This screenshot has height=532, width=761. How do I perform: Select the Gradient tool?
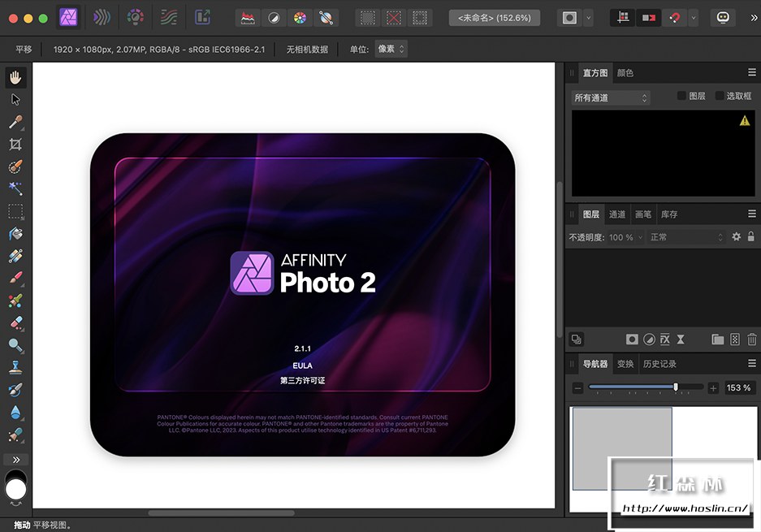tap(15, 256)
